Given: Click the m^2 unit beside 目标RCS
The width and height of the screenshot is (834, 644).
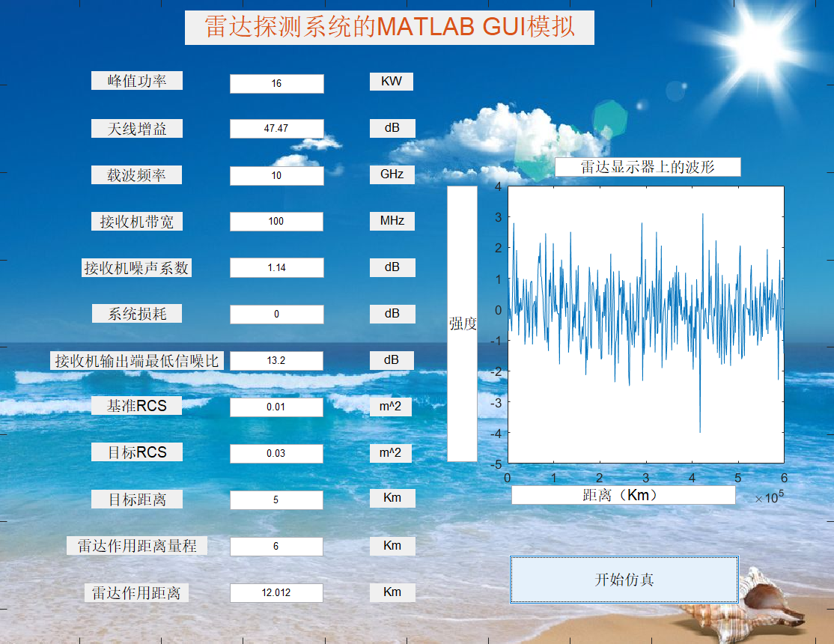Looking at the screenshot, I should click(x=390, y=453).
